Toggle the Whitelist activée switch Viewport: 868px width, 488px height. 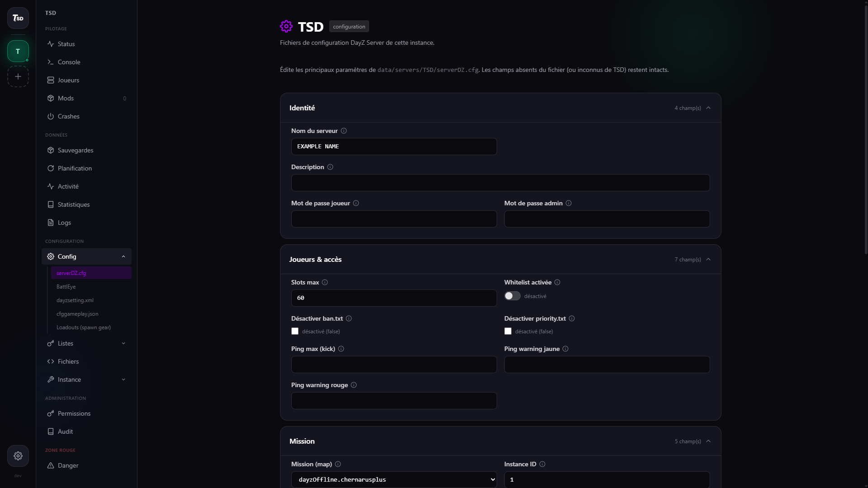[512, 296]
